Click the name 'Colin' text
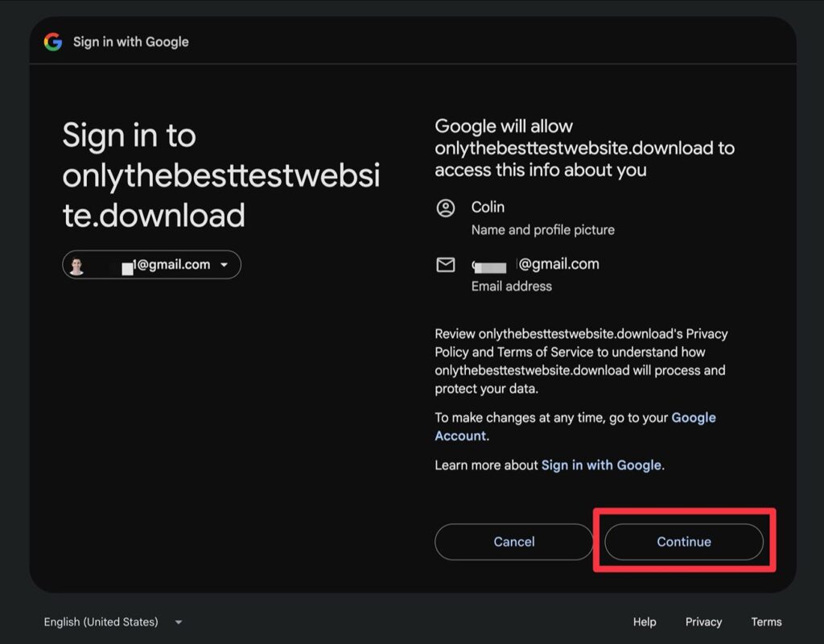This screenshot has width=824, height=644. [x=488, y=207]
